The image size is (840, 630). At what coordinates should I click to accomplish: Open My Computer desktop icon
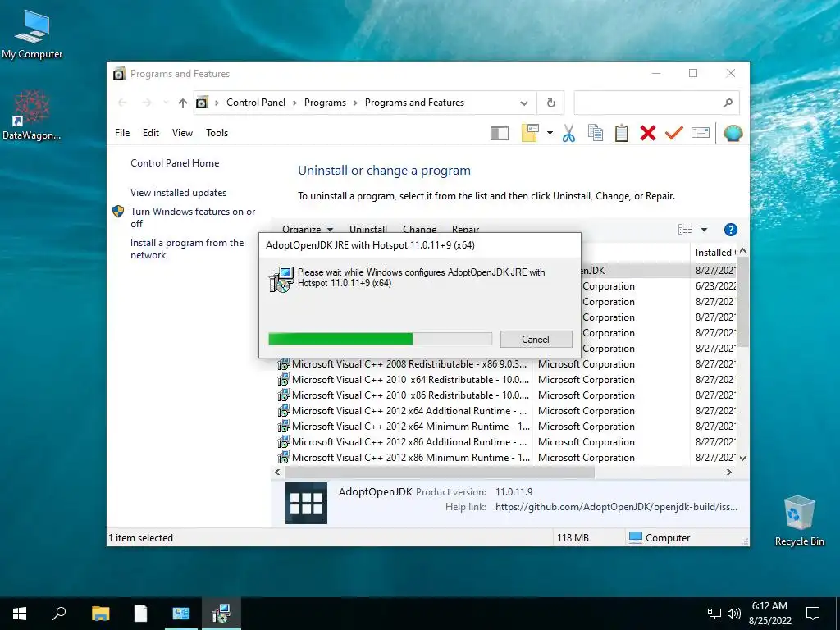32,34
